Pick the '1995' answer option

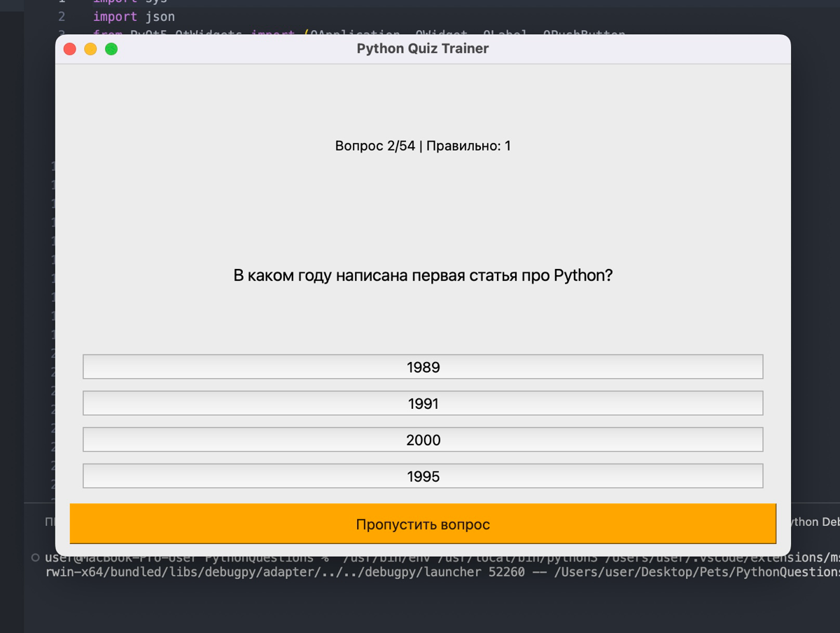(423, 475)
